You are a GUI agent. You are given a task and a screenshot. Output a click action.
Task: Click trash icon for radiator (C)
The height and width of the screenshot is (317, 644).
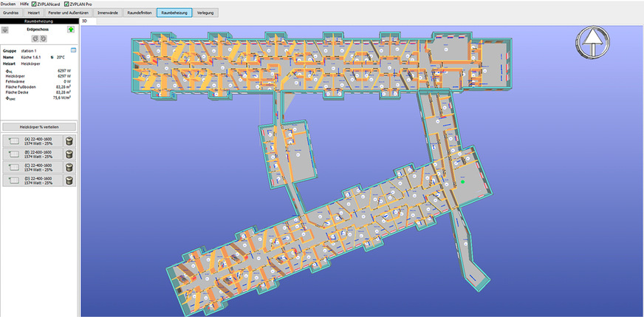coord(69,167)
